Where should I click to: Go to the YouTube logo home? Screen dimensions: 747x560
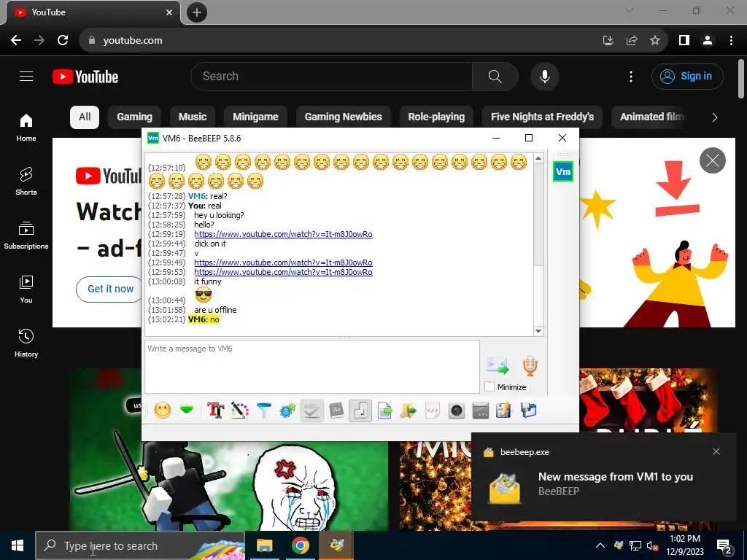click(x=85, y=76)
